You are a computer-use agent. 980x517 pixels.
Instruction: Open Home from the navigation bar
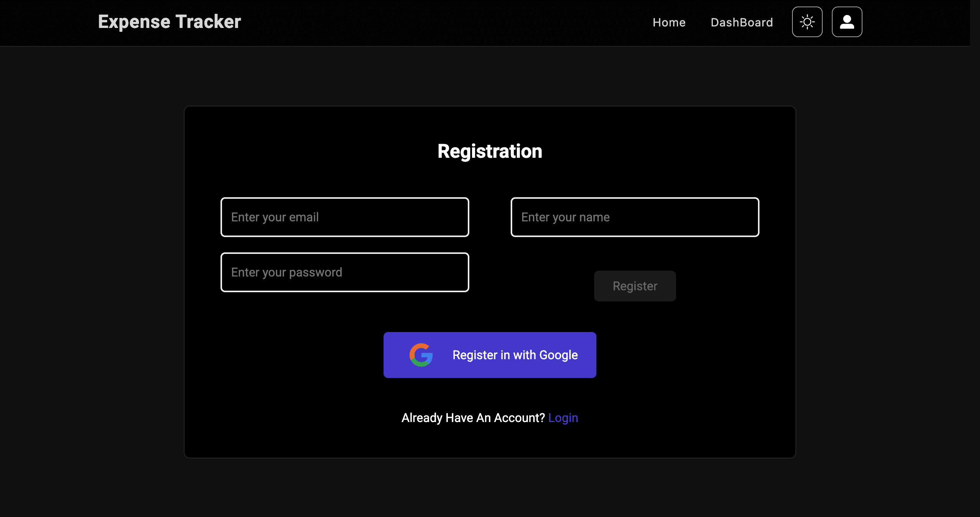click(669, 22)
